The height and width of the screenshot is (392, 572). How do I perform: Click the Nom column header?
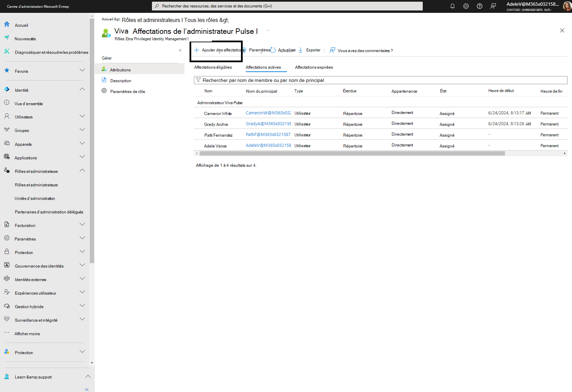(208, 91)
